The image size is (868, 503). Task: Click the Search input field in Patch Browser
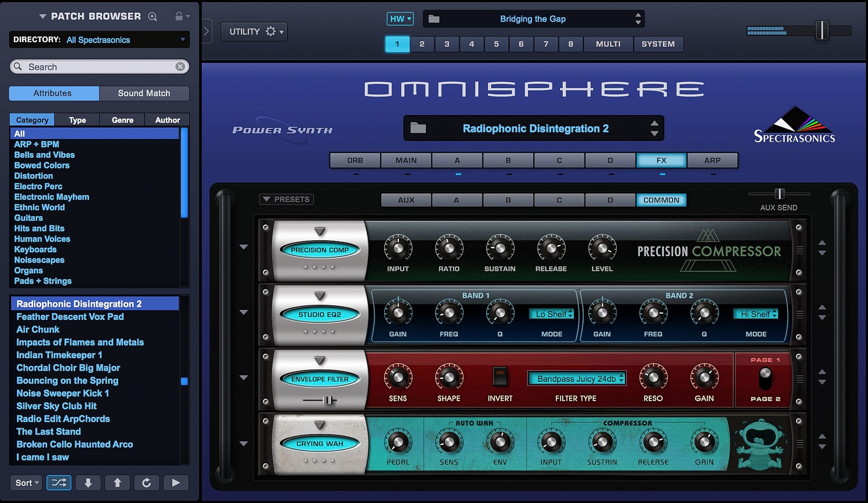(98, 67)
